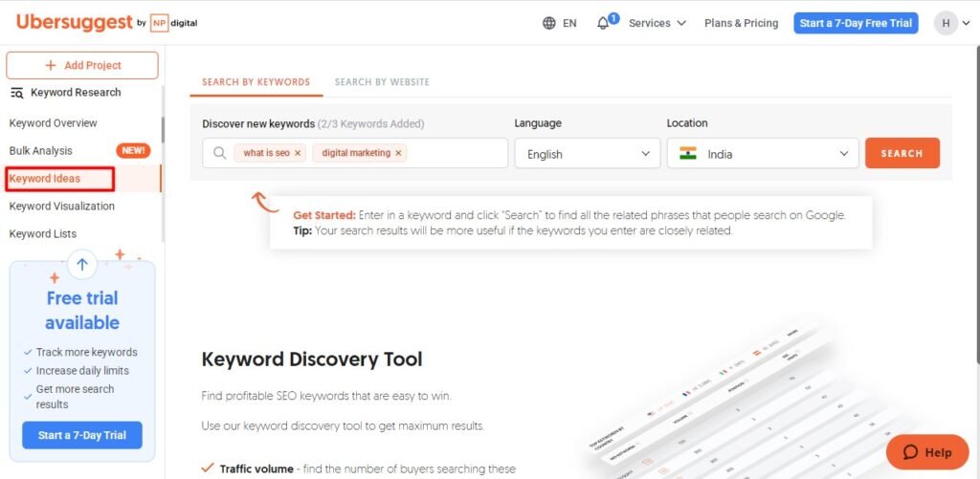
Task: Switch to the Search by Website tab
Action: click(382, 82)
